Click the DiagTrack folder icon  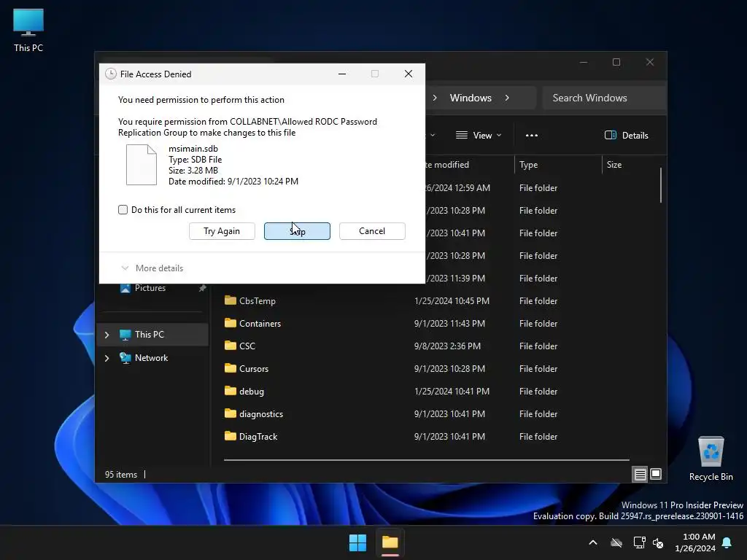[230, 436]
